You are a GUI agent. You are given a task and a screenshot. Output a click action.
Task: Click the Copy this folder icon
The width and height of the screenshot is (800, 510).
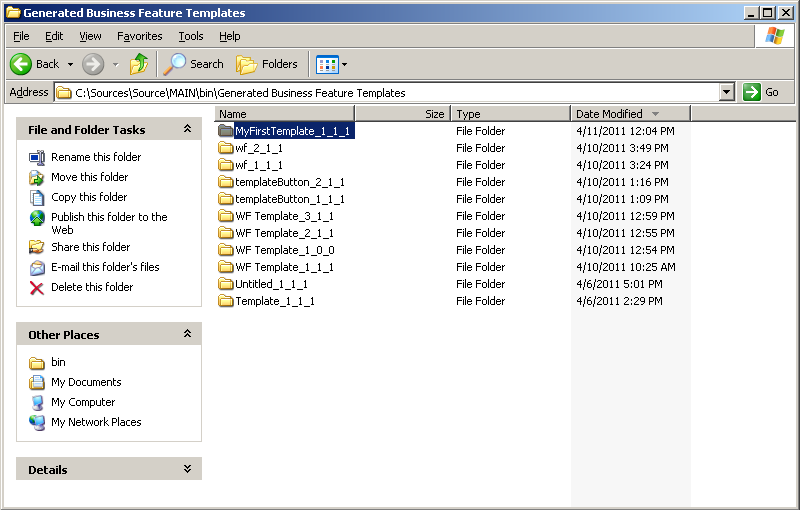pyautogui.click(x=37, y=197)
